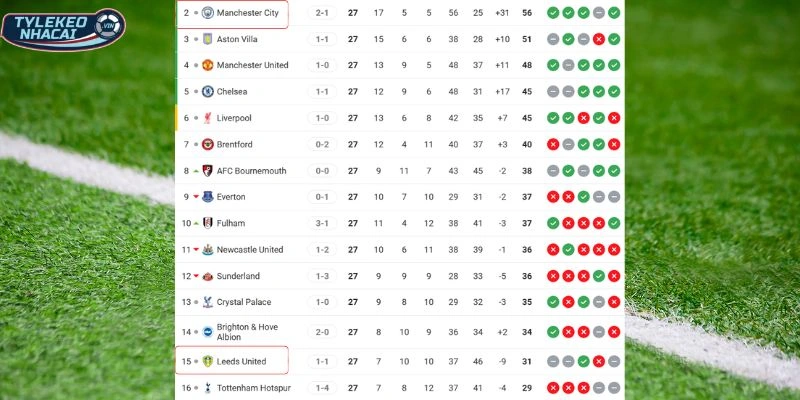Click Sunderland's red rank-down arrow
Screen dimensions: 800x400
tap(196, 276)
